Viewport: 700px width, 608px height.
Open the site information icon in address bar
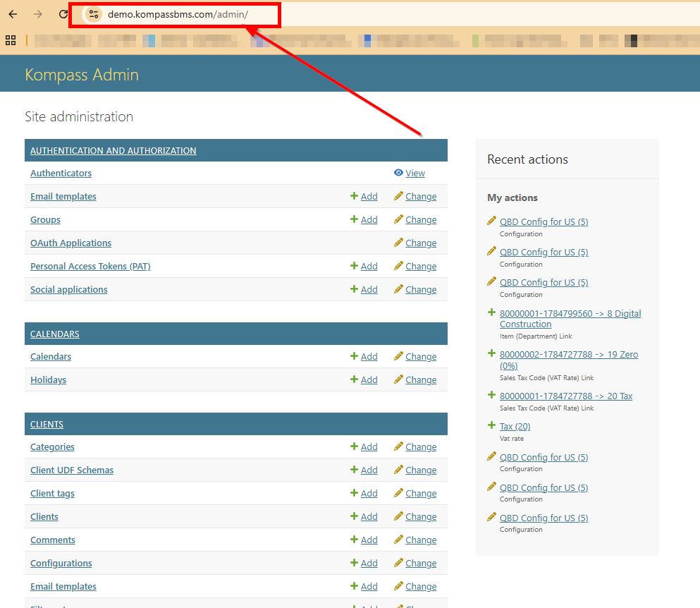click(x=94, y=14)
